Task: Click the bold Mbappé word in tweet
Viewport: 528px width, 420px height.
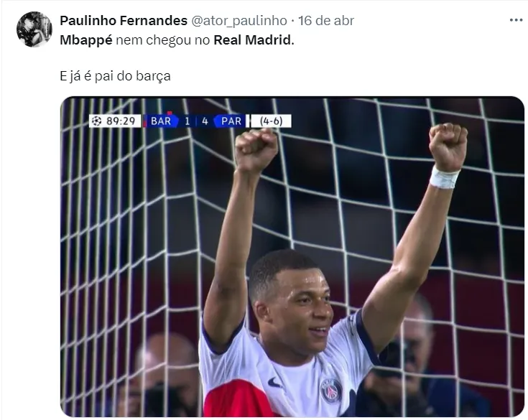Action: tap(86, 40)
